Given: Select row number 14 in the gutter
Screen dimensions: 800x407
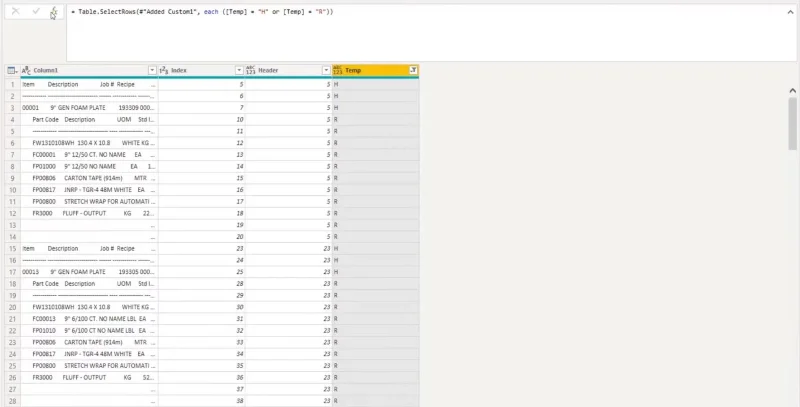Looking at the screenshot, I should coord(13,237).
